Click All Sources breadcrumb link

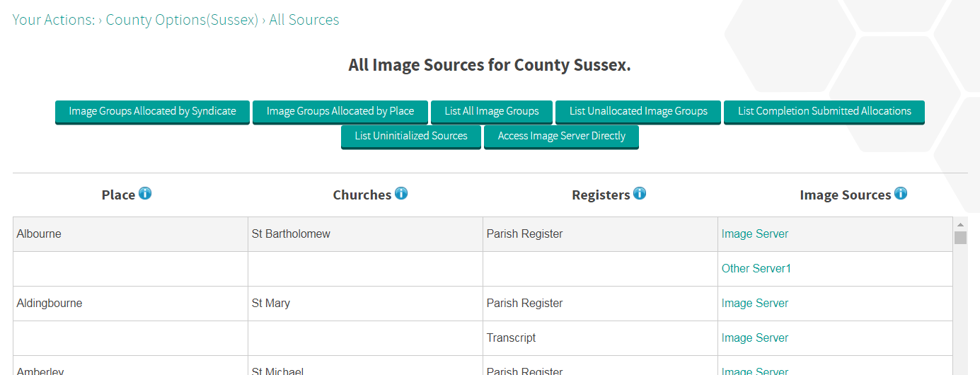point(304,20)
